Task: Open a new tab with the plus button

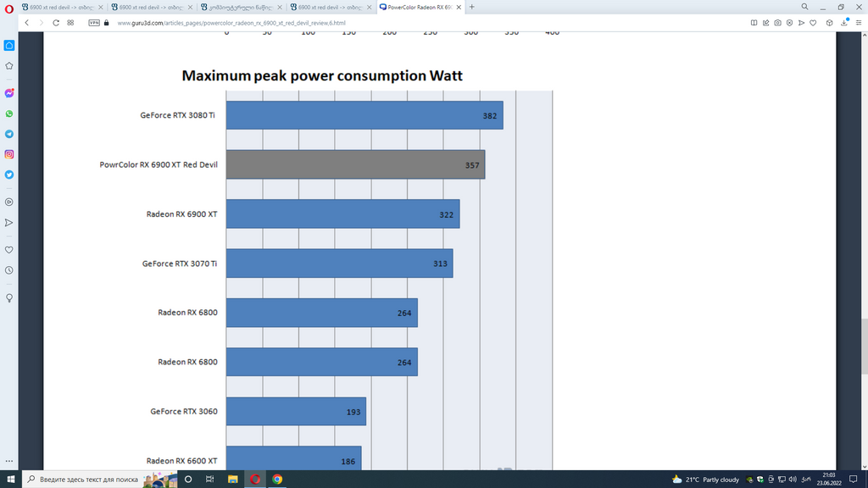Action: (471, 7)
